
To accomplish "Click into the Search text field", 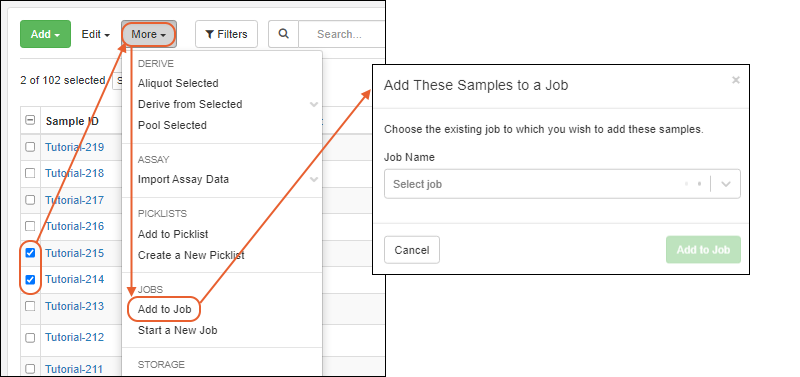I will pyautogui.click(x=341, y=34).
